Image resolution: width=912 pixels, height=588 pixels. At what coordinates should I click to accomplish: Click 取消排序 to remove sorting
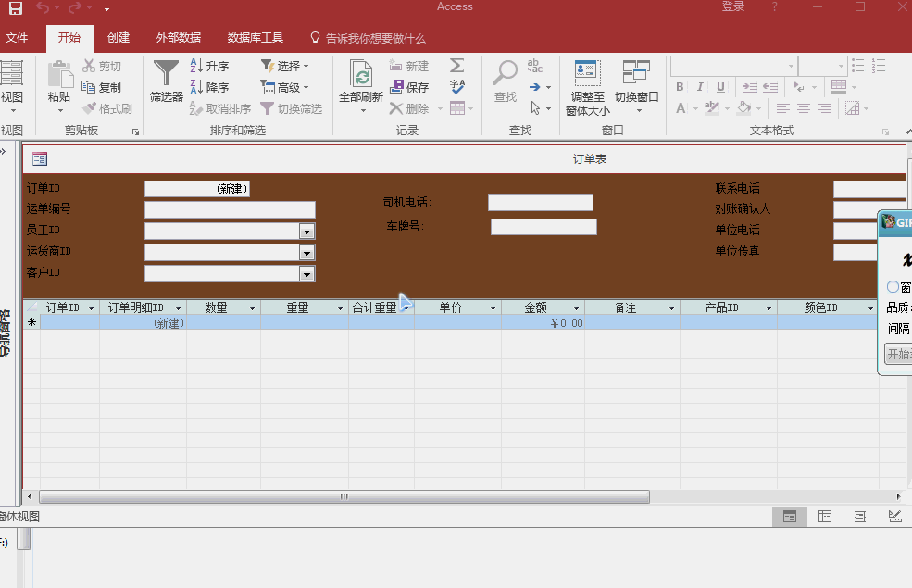tap(220, 108)
